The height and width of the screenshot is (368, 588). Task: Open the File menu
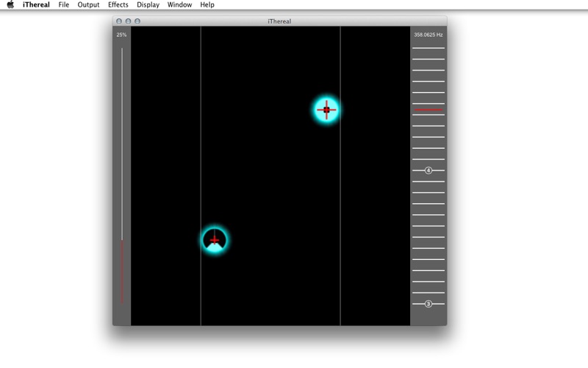64,4
